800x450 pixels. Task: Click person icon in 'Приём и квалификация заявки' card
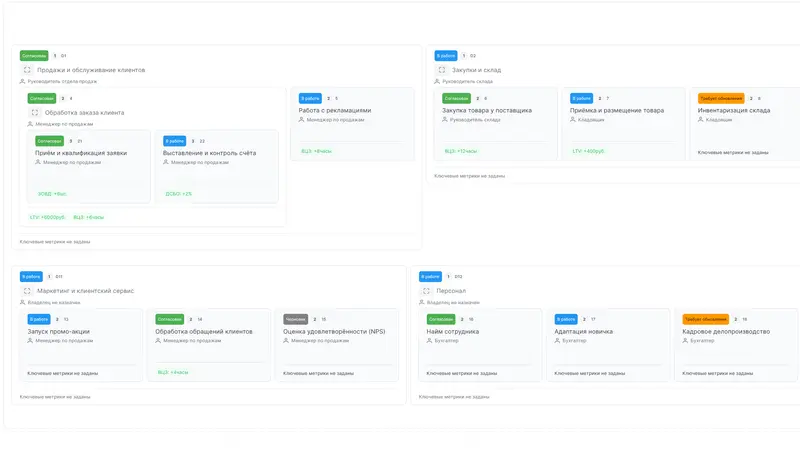pos(38,162)
